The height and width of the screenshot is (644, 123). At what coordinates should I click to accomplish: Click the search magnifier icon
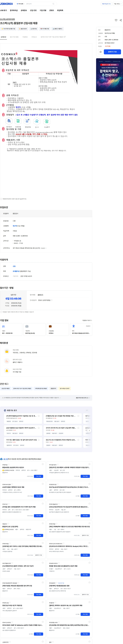tap(53, 4)
